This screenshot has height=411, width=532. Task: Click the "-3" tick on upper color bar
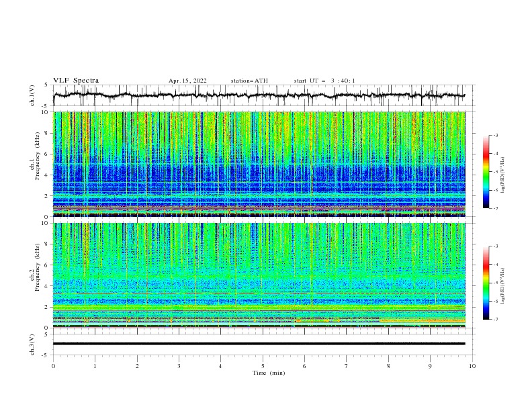(495, 135)
